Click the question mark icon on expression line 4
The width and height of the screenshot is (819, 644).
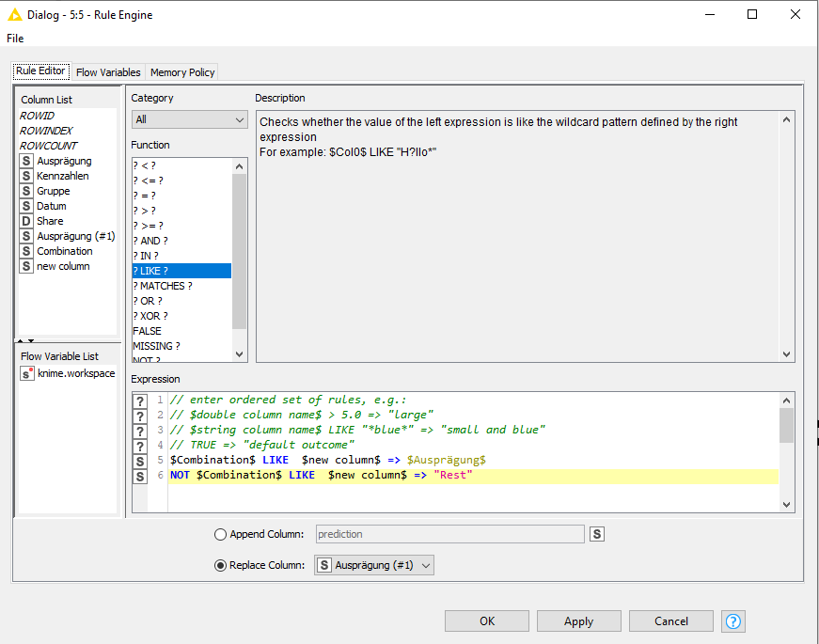coord(139,447)
